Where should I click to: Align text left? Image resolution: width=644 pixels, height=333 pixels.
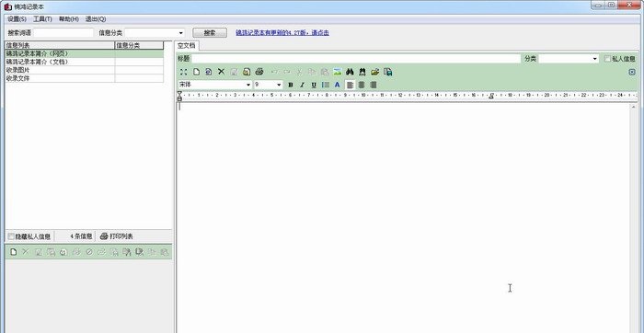(x=350, y=85)
